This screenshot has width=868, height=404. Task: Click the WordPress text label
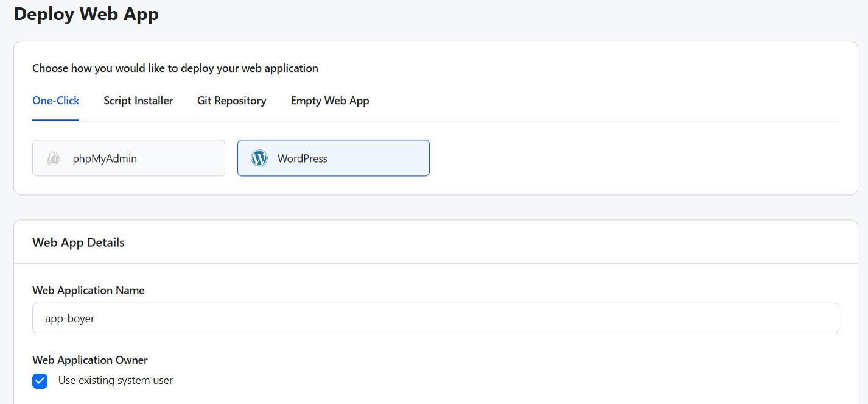[x=303, y=158]
